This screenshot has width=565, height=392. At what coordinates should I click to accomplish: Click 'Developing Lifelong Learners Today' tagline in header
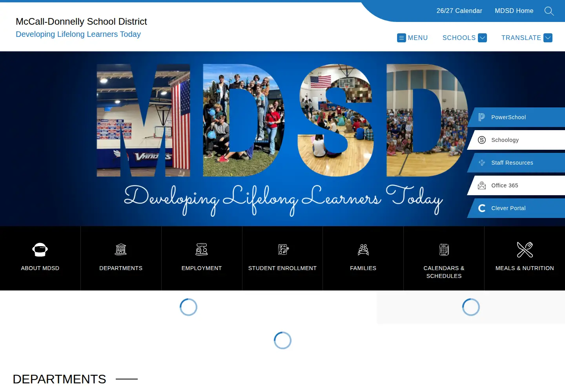point(78,34)
